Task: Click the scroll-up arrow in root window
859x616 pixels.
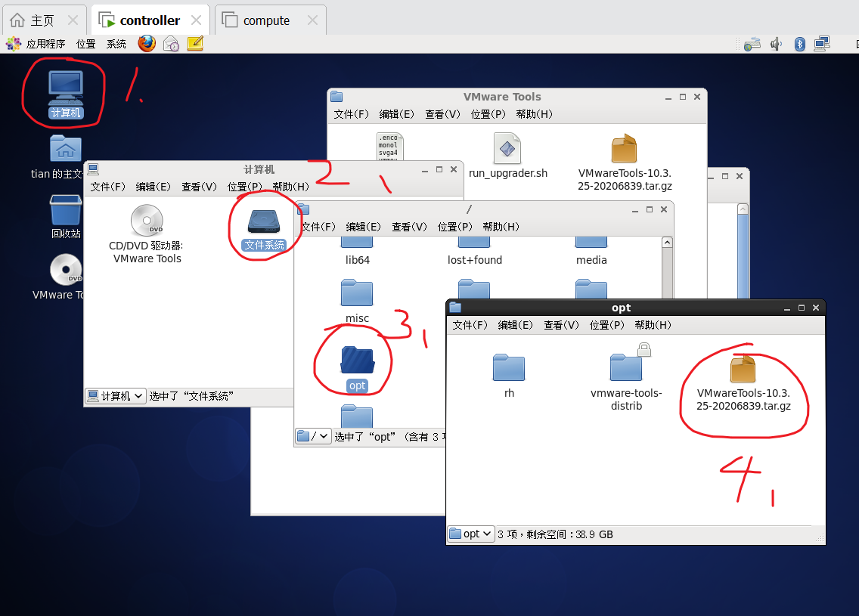Action: pyautogui.click(x=667, y=242)
